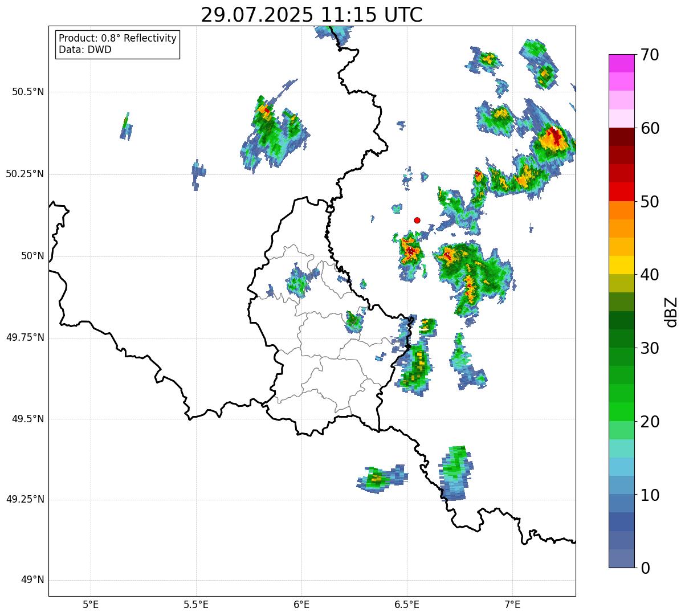Click the 50.25°N latitude label

[x=25, y=174]
